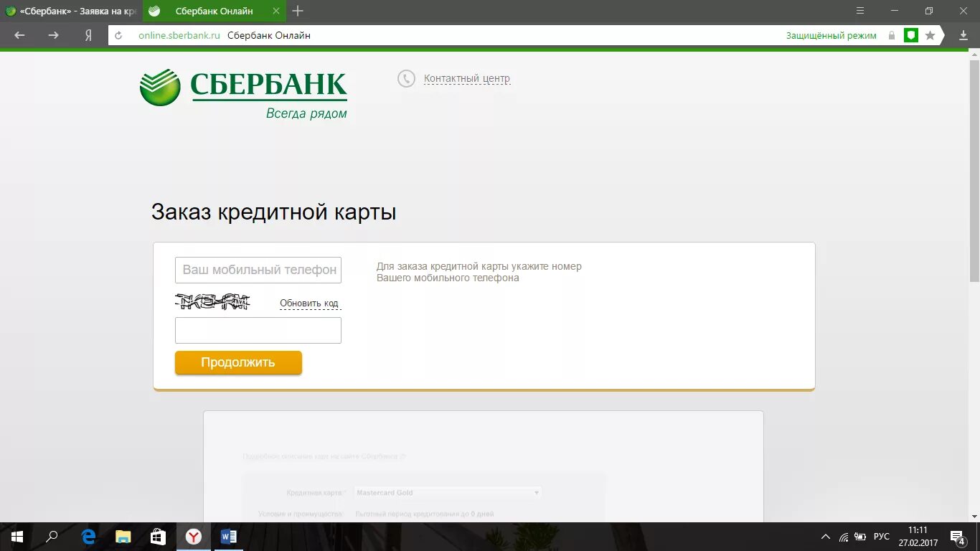Go forward using browser forward arrow
Viewport: 980px width, 551px height.
click(53, 35)
